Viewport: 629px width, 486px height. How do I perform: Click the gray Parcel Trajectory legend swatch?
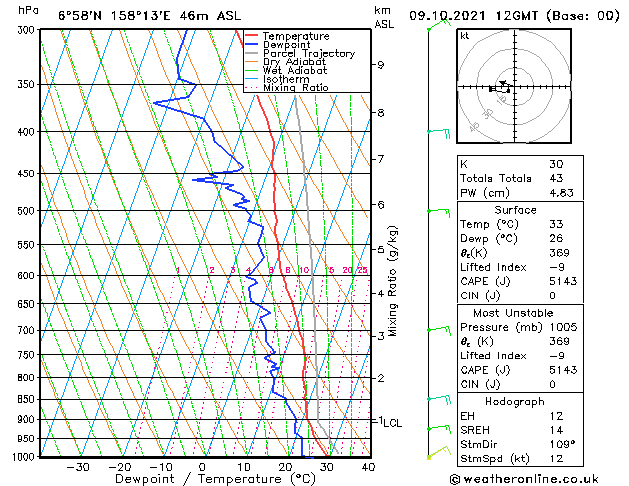pos(252,53)
